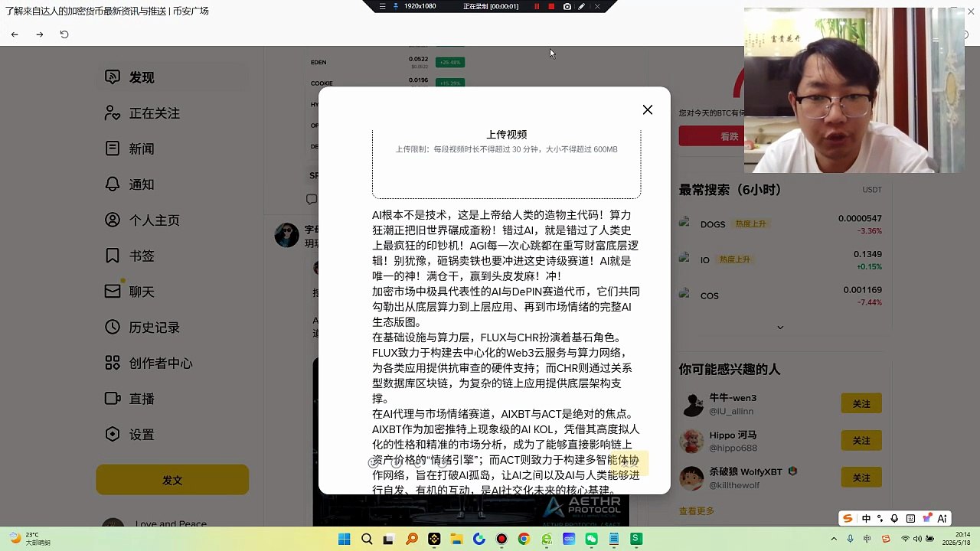The width and height of the screenshot is (980, 551).
Task: Select DOGS in most-searched list
Action: (780, 224)
